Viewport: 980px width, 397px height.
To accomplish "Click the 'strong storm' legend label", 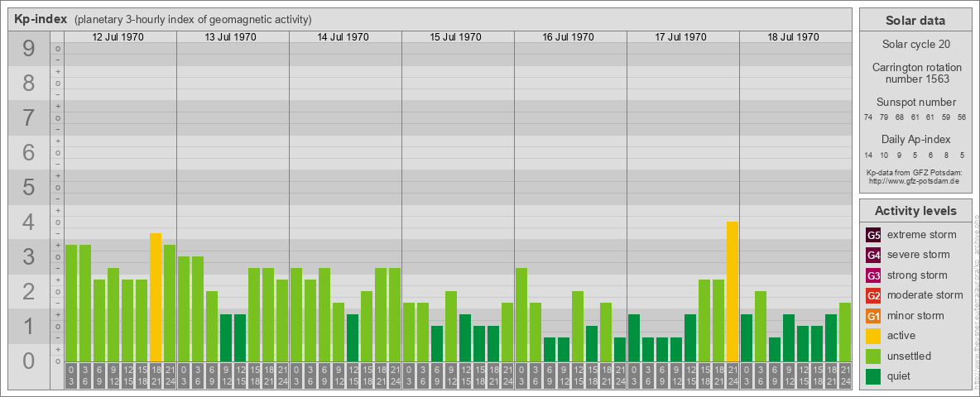I will [x=917, y=275].
